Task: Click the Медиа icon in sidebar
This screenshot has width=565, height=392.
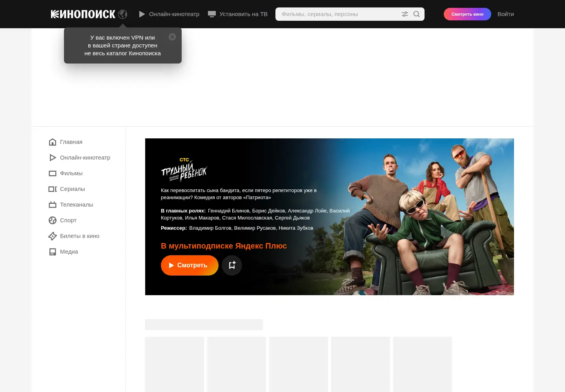Action: [x=53, y=252]
